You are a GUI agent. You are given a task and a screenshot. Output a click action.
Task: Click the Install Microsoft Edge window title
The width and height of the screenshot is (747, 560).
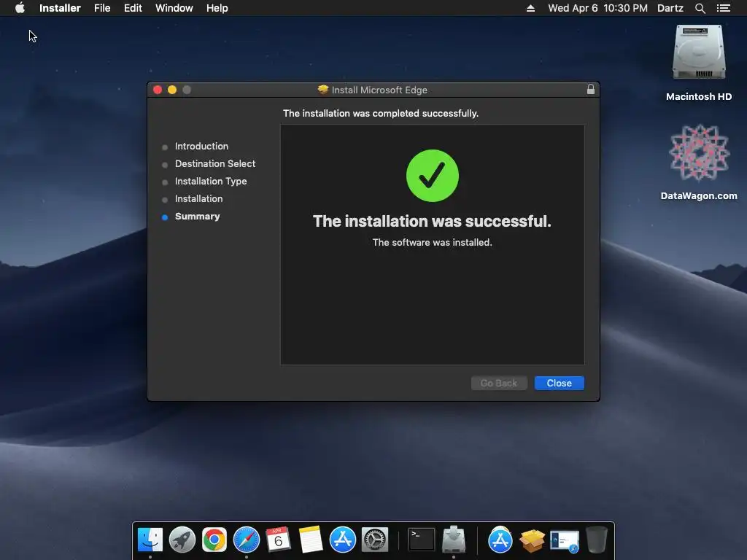coord(379,90)
